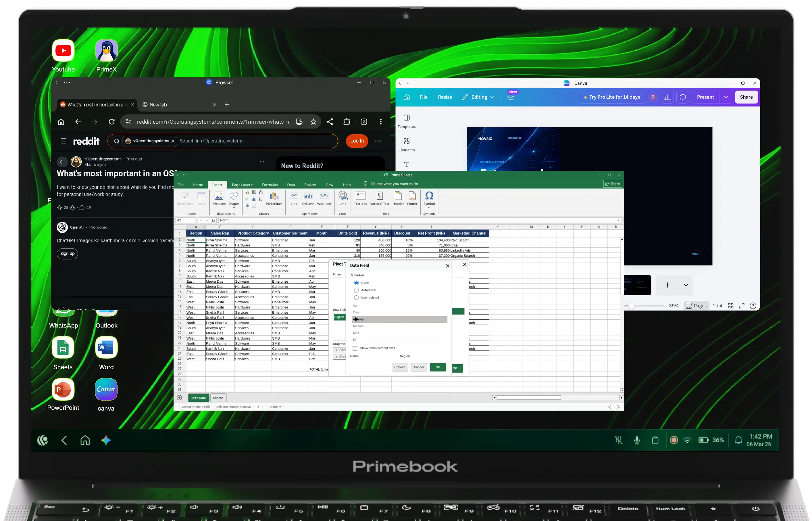Expand the Editing mode dropdown in Canva
Viewport: 812px width, 521px height.
click(492, 97)
